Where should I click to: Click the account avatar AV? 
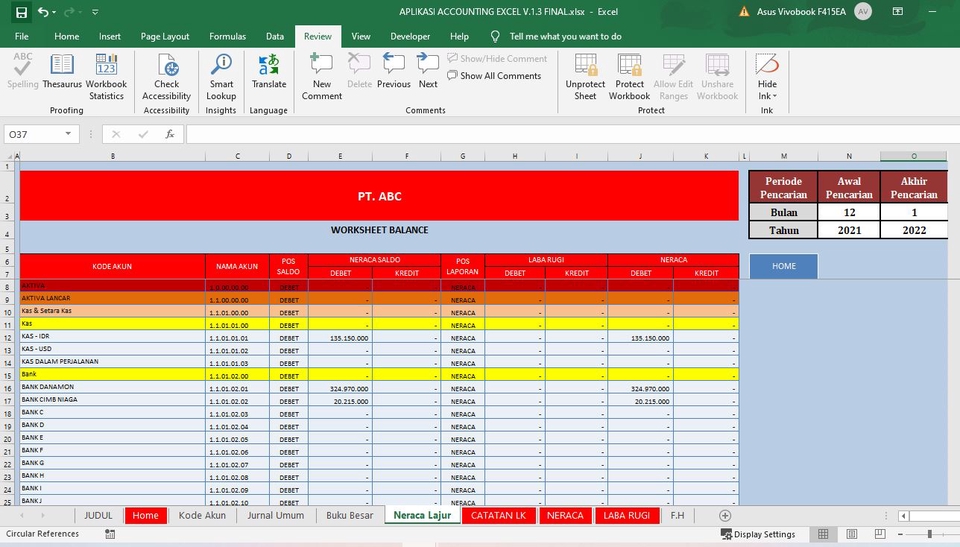coord(863,12)
